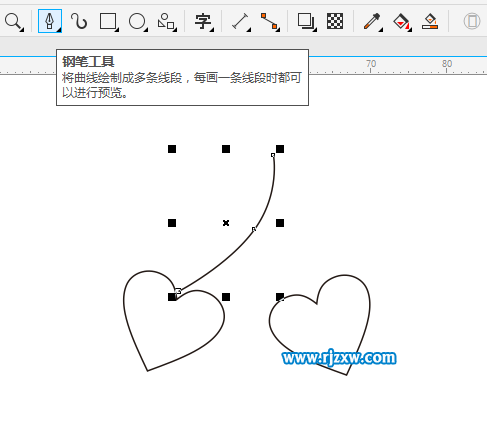Select the Polygon shapes tool
This screenshot has height=444, width=487.
click(167, 22)
